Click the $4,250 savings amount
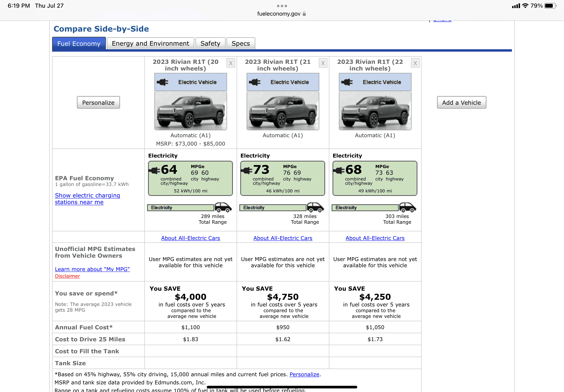This screenshot has width=564, height=392. 375,297
